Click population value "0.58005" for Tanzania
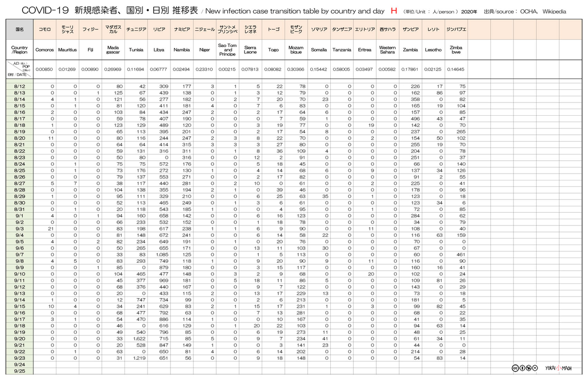This screenshot has height=378, width=588. coord(342,70)
